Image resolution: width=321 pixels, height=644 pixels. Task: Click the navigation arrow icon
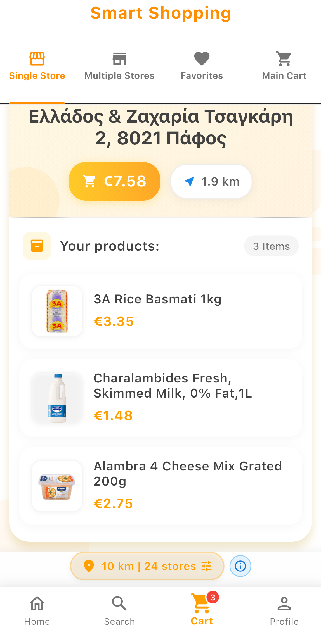(189, 181)
